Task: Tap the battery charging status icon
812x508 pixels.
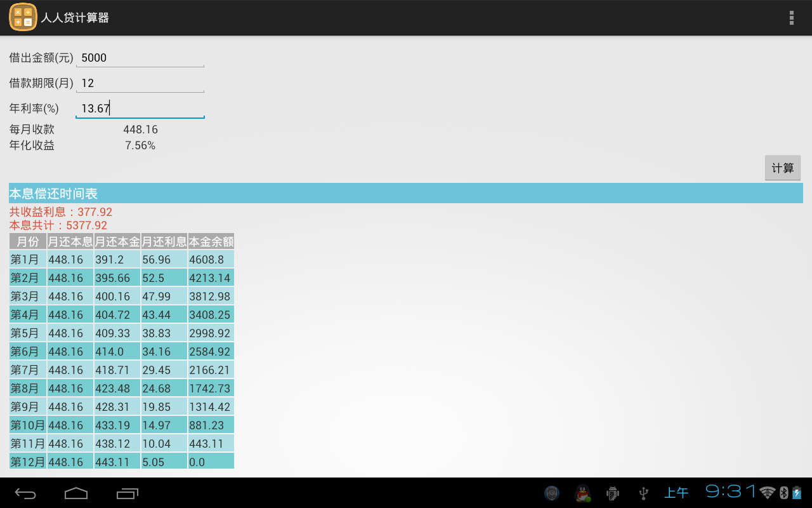Action: (x=797, y=493)
